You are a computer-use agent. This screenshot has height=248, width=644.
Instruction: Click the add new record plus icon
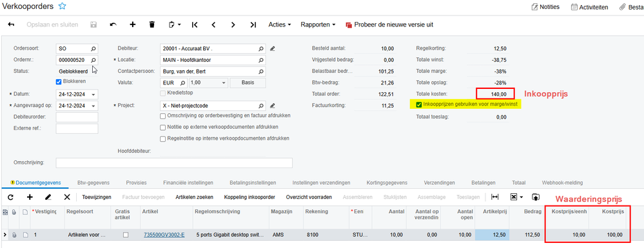133,24
